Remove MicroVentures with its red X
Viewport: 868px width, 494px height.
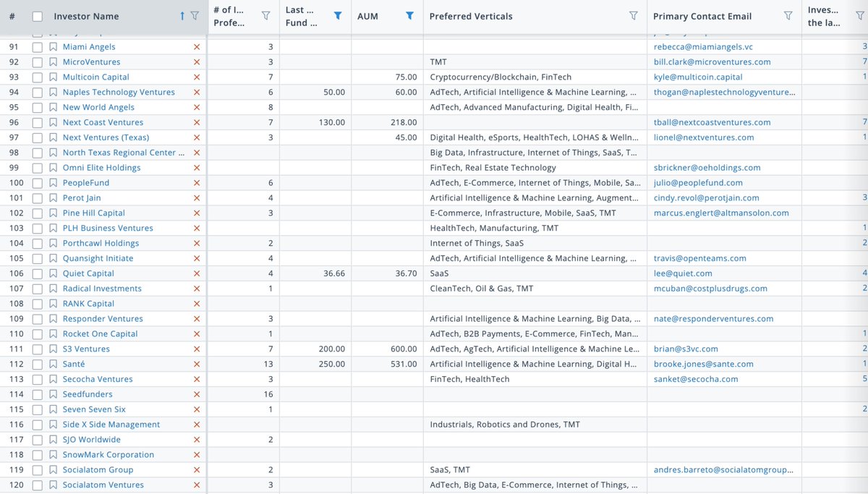tap(197, 62)
